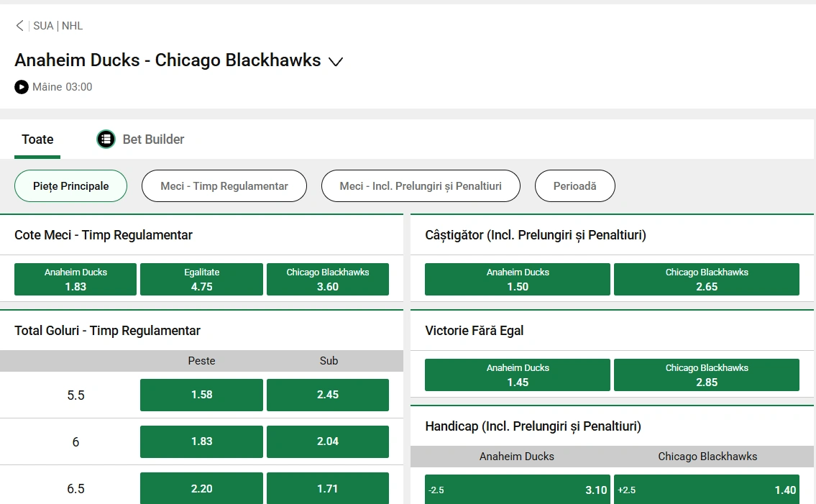Image resolution: width=816 pixels, height=504 pixels.
Task: Click the Bet Builder circular icon
Action: (106, 139)
